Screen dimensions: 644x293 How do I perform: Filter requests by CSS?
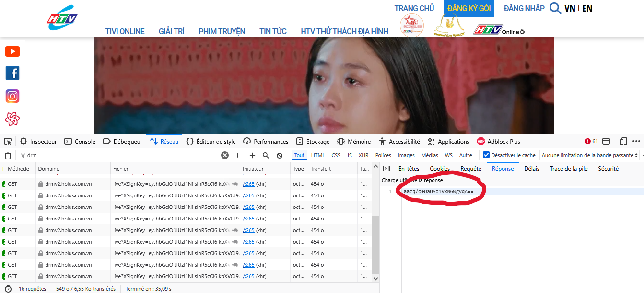click(336, 155)
